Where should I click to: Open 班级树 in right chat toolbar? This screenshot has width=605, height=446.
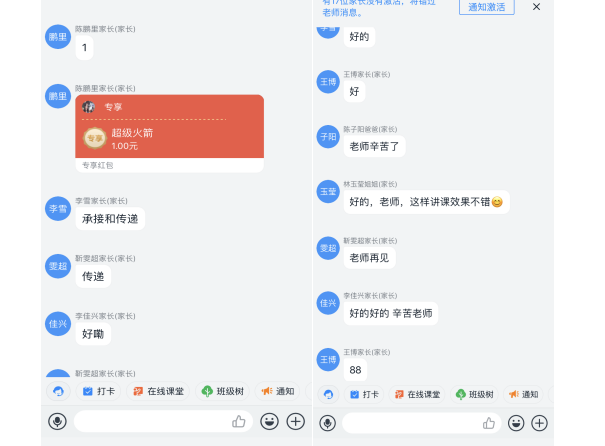(x=475, y=394)
